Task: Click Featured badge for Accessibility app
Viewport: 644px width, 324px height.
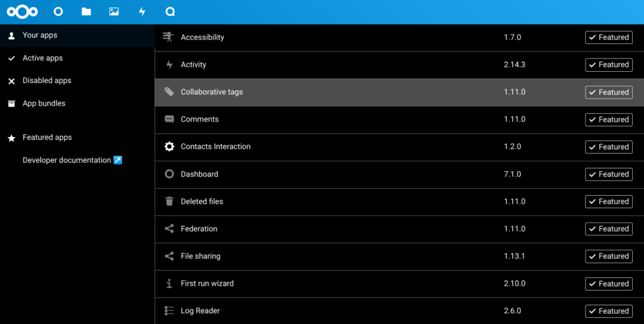Action: [x=609, y=37]
